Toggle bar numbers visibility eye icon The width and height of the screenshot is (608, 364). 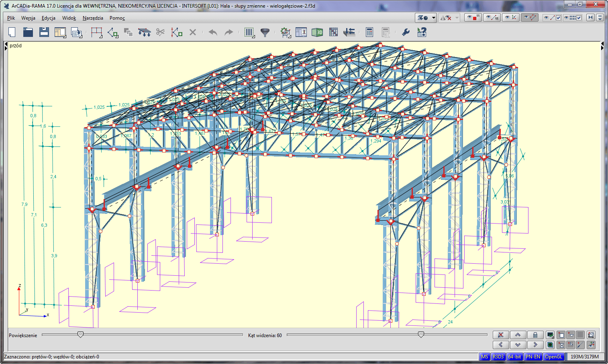[x=492, y=18]
